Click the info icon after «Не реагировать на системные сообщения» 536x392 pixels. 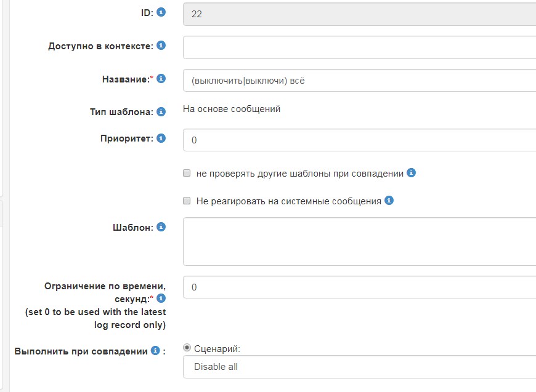point(388,200)
